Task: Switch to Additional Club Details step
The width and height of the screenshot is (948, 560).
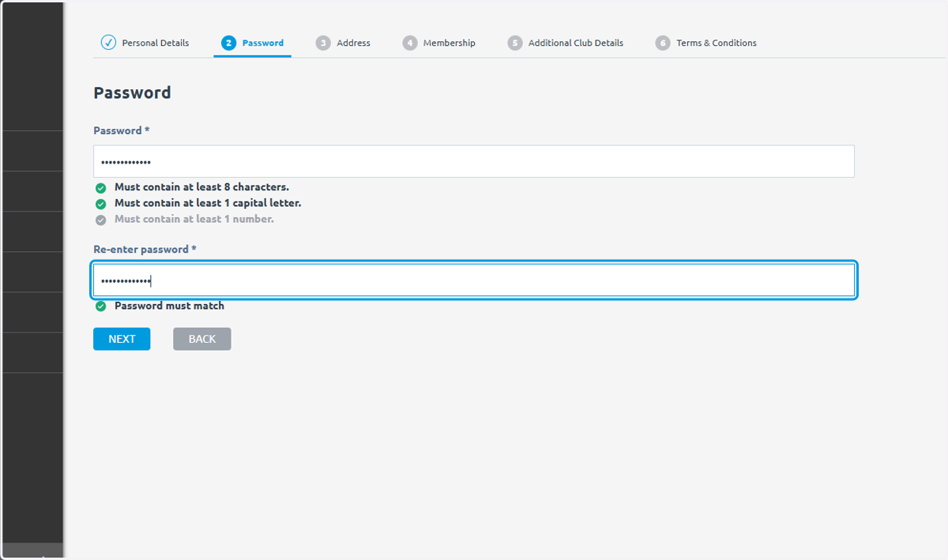Action: point(566,43)
